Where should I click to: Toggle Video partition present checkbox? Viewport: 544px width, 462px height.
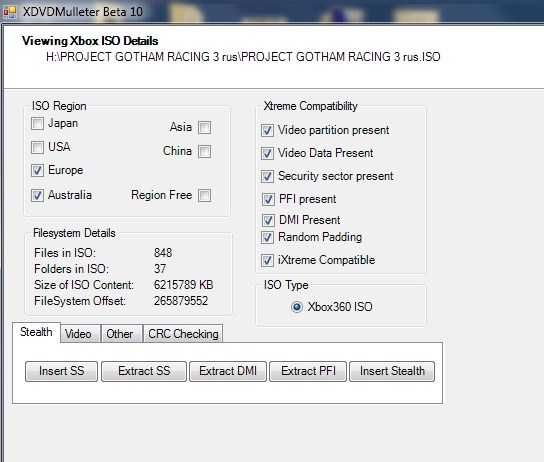tap(267, 130)
